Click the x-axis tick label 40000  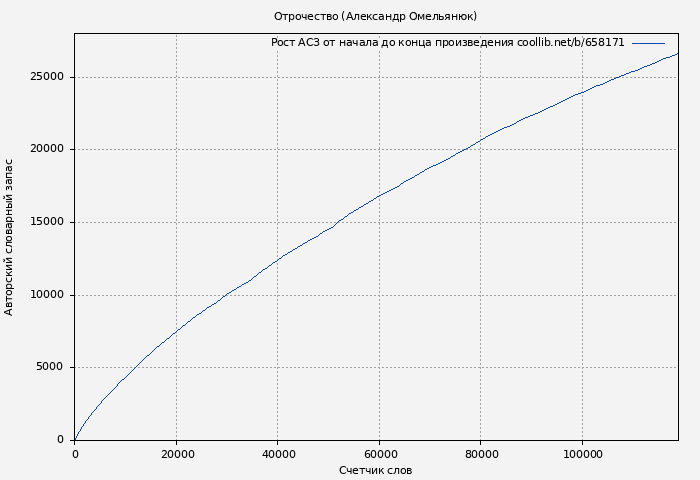278,454
